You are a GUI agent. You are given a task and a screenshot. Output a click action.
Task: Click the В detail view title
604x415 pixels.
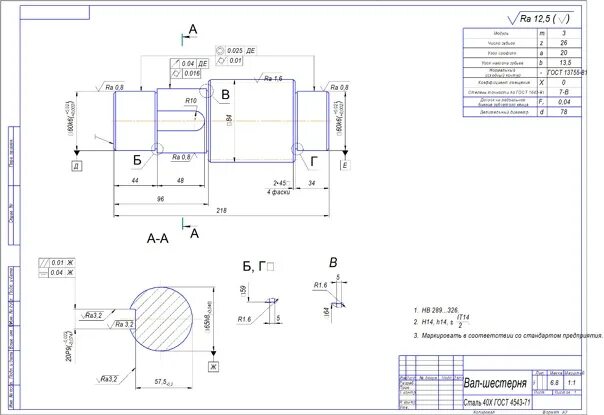333,263
